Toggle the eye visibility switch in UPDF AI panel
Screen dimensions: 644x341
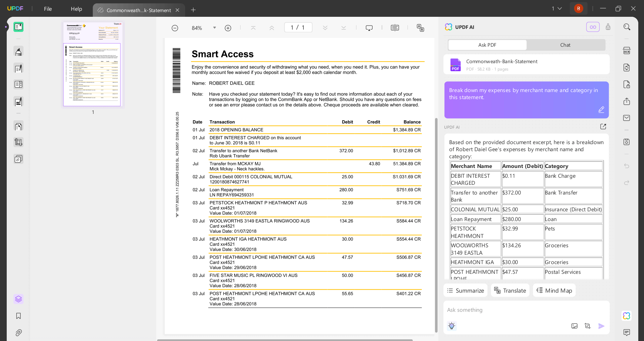[x=593, y=27]
